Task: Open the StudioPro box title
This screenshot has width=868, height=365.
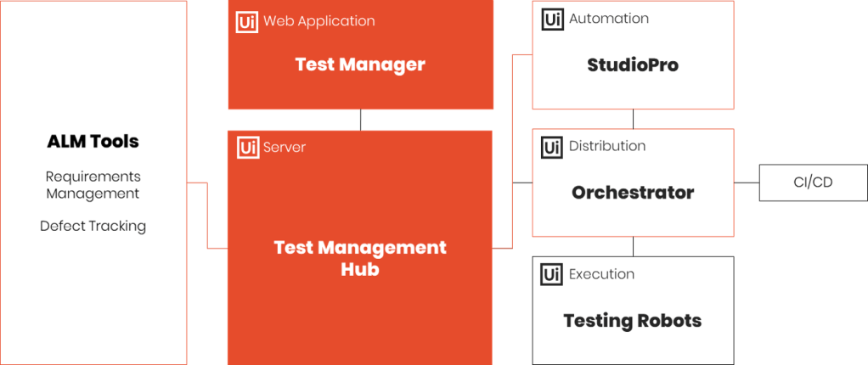Action: [x=633, y=65]
